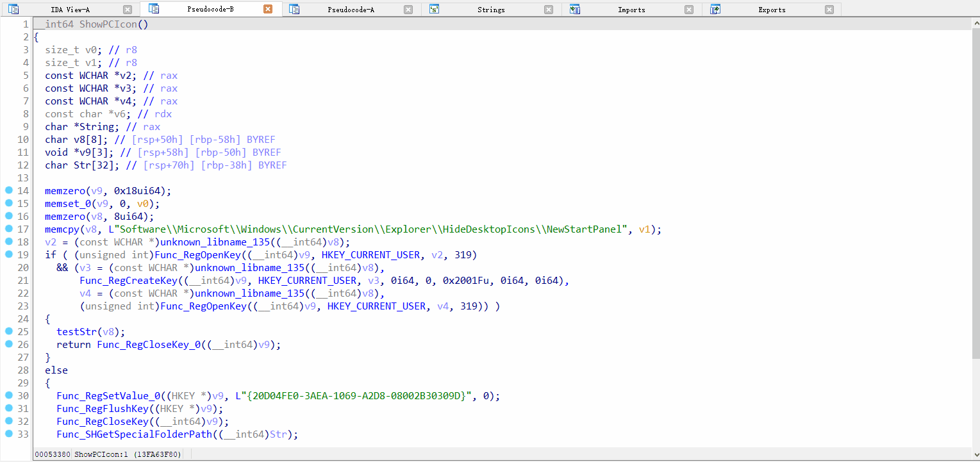Click the IDA View-A tab icon

13,9
